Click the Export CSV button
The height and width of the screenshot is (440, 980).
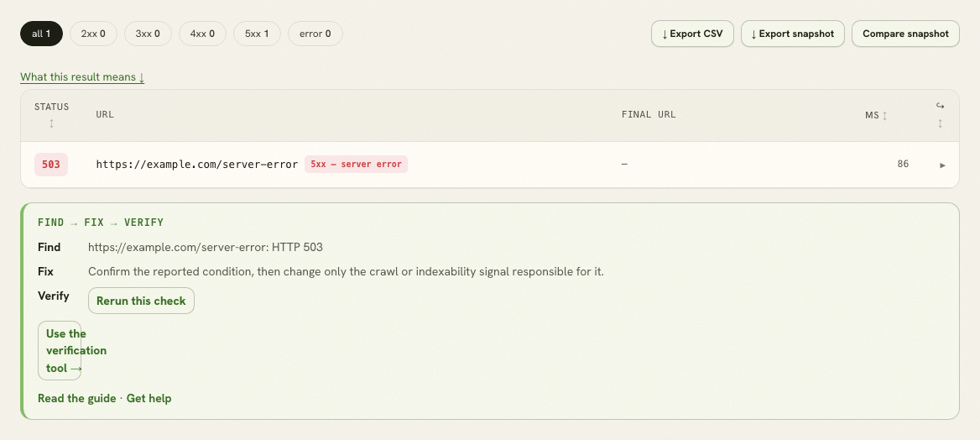pos(692,34)
